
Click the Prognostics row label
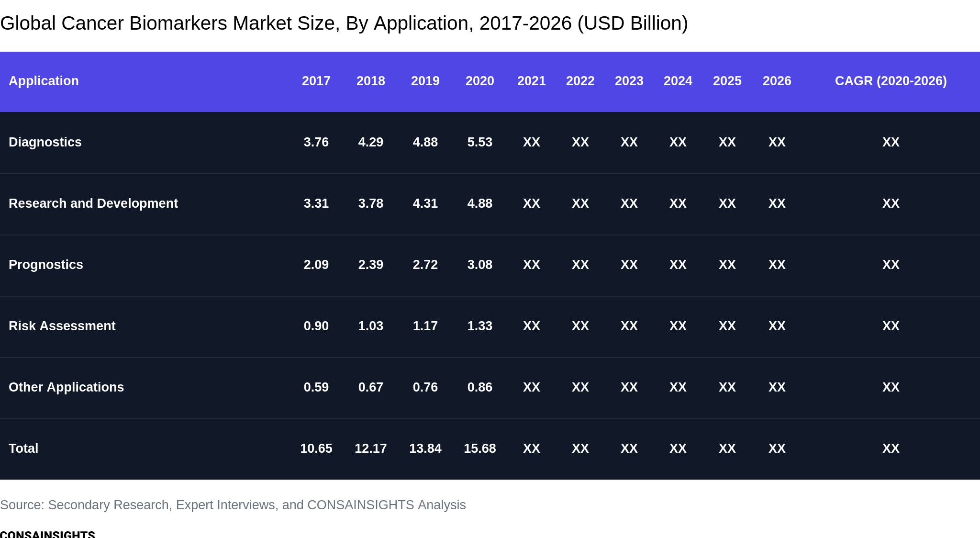coord(46,265)
